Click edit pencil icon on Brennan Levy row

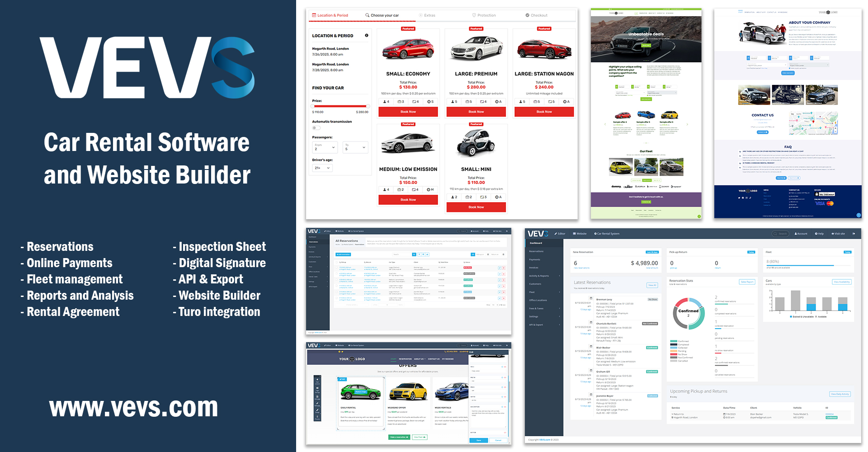500,268
